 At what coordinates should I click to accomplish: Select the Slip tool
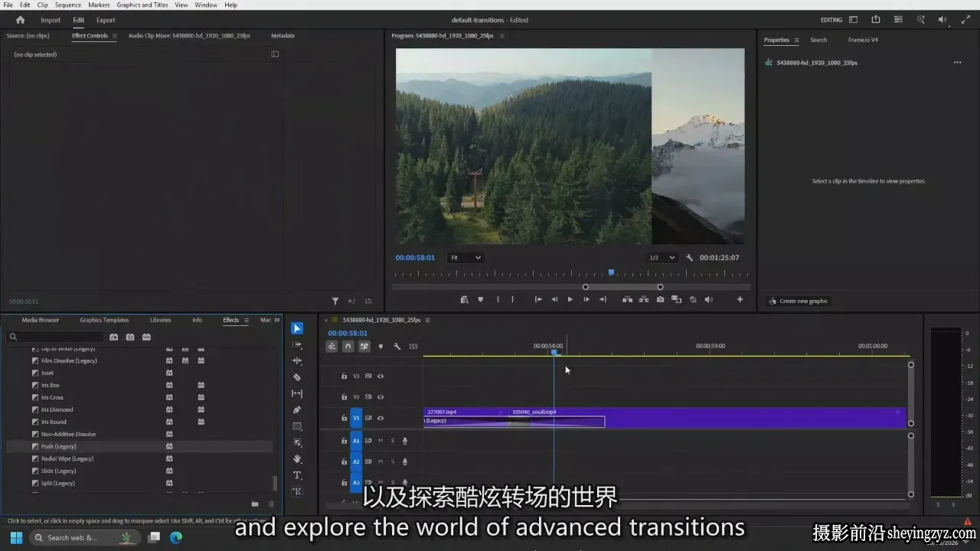click(297, 393)
